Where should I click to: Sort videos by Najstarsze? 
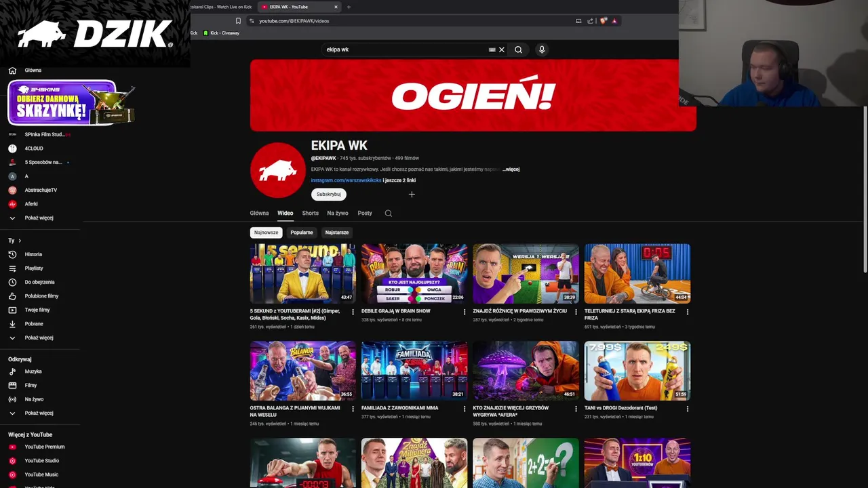337,232
